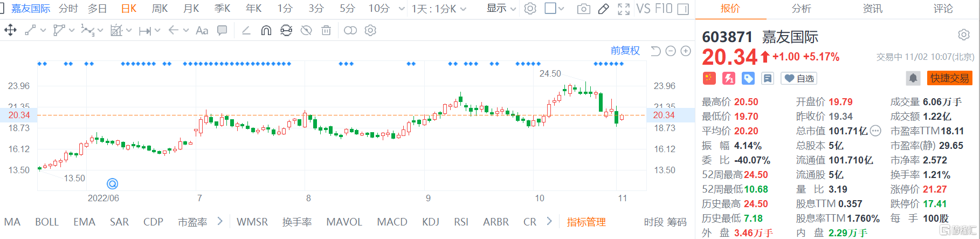Viewport: 980px width, 239px height.
Task: Toggle the MACD indicator
Action: [392, 222]
